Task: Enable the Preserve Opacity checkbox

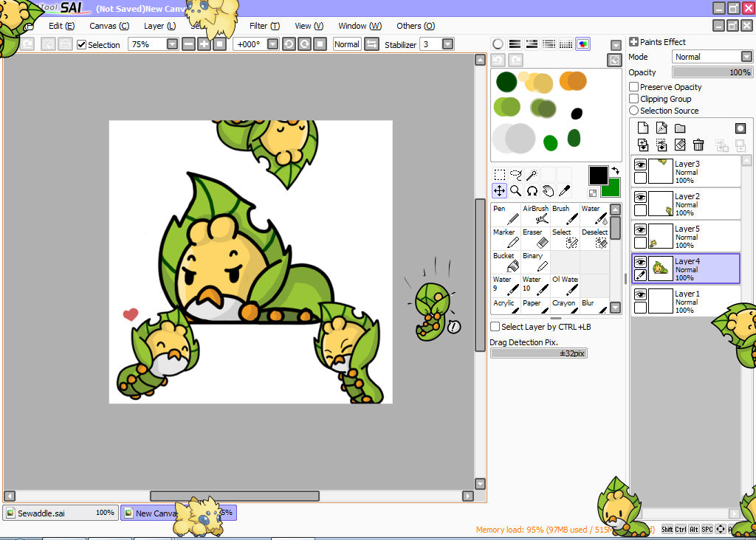Action: click(x=634, y=86)
